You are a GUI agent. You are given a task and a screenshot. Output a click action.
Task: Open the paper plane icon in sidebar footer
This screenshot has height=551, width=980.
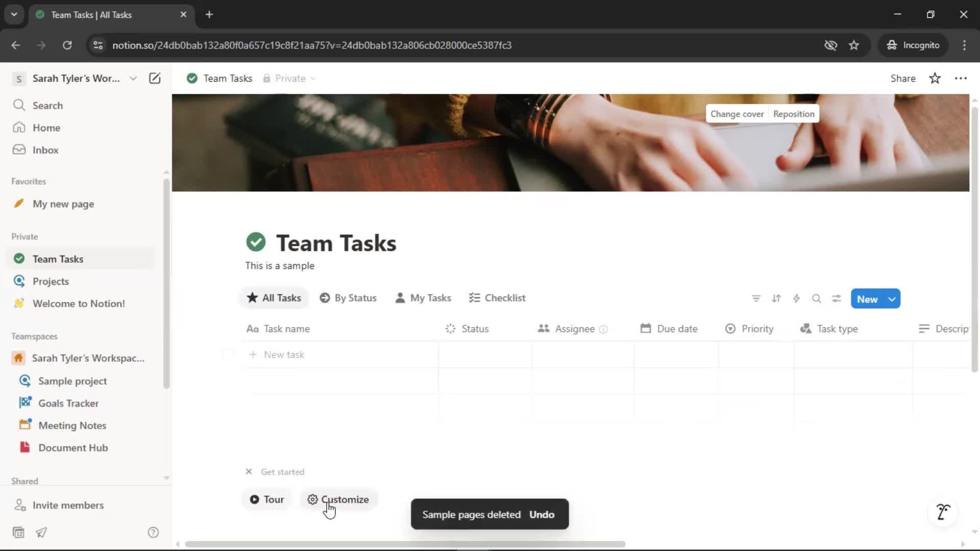click(41, 532)
